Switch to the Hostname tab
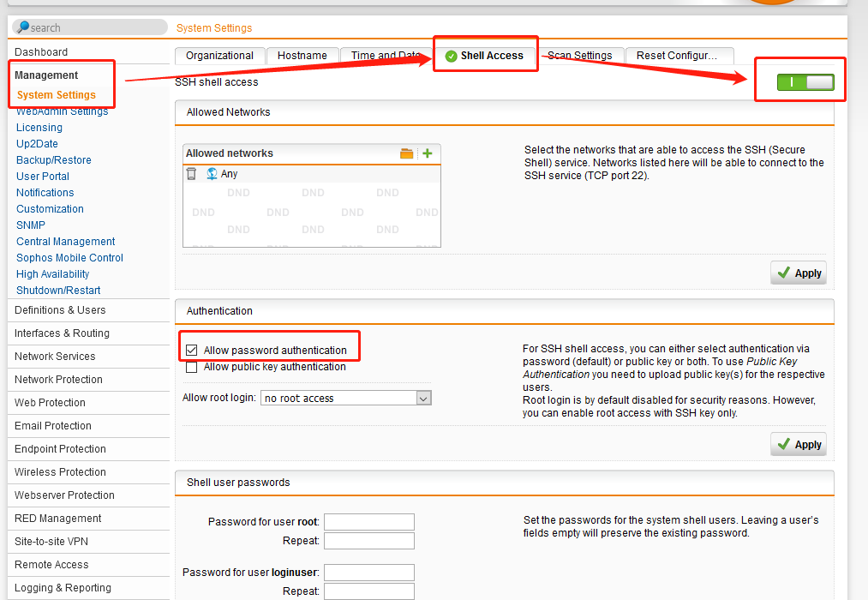 pyautogui.click(x=302, y=56)
